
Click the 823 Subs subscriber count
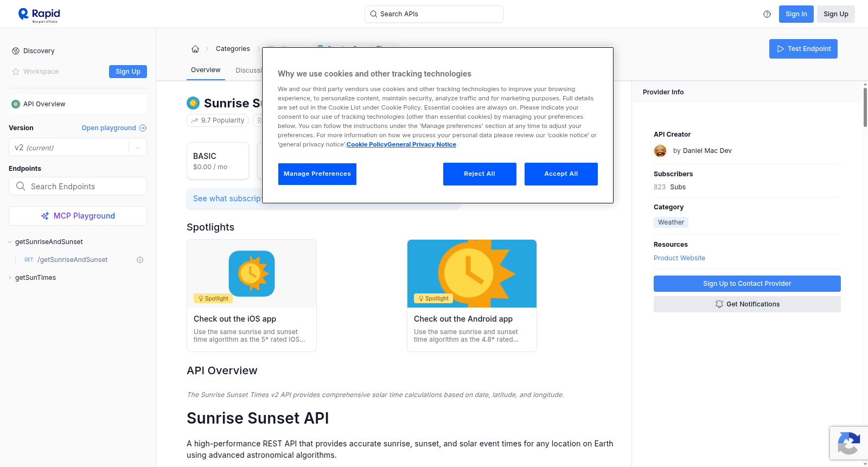669,187
